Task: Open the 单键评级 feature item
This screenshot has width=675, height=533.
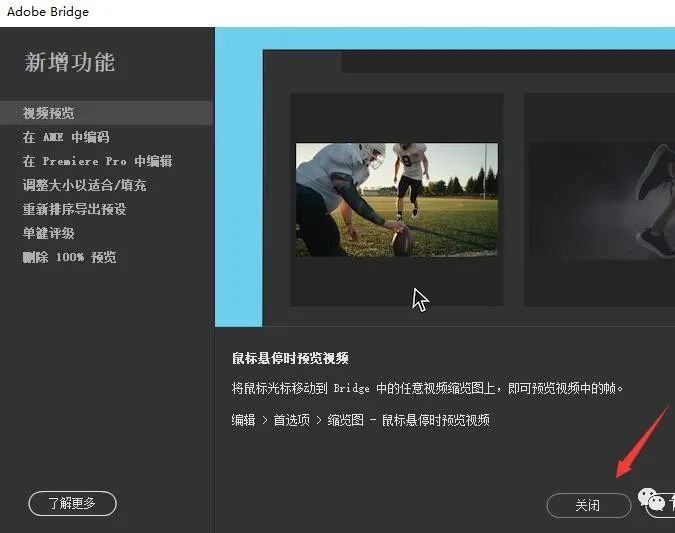Action: [x=48, y=233]
